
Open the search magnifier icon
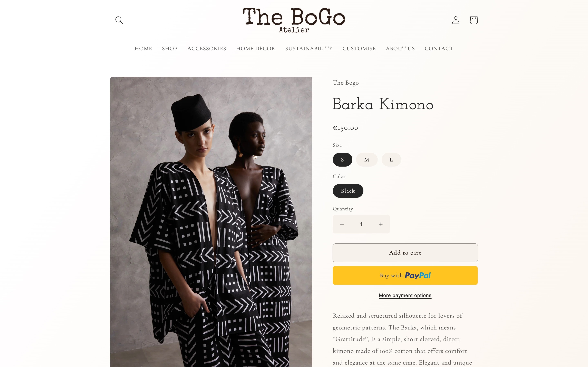tap(119, 20)
